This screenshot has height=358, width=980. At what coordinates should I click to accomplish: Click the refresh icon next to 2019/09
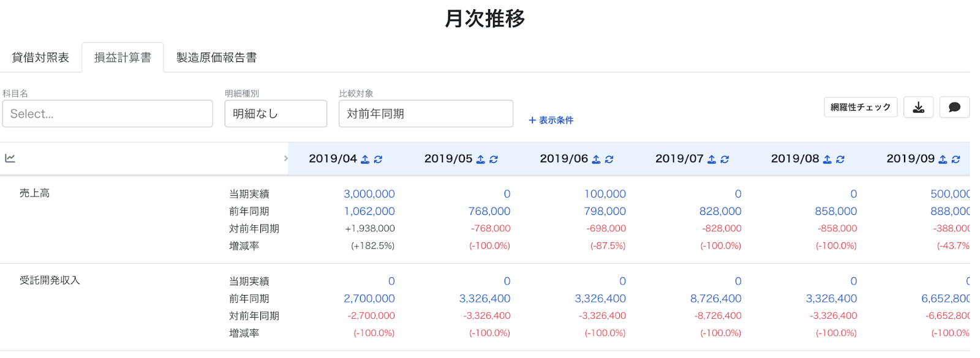pyautogui.click(x=956, y=159)
